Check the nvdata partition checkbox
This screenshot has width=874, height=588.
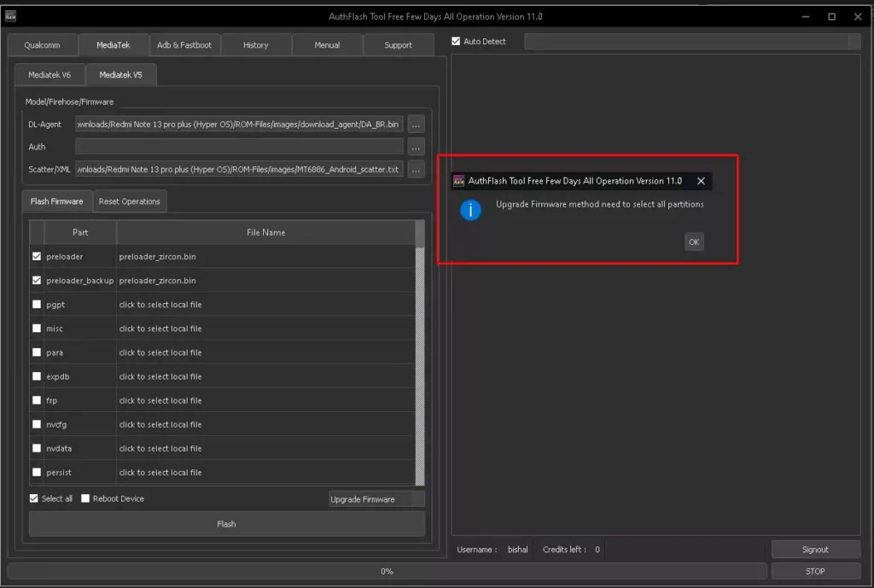[x=37, y=448]
